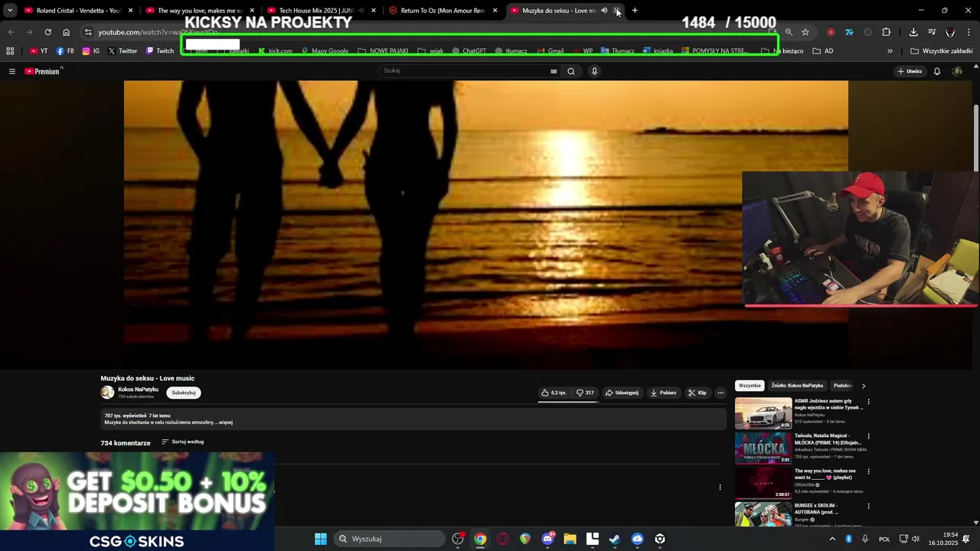Open Chrome three-dot menu
Screen dimensions: 980x551
click(x=969, y=32)
